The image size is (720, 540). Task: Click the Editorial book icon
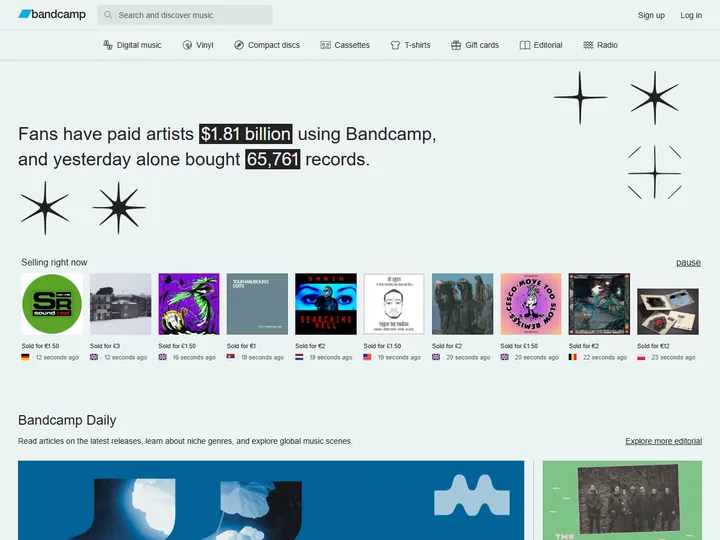525,45
